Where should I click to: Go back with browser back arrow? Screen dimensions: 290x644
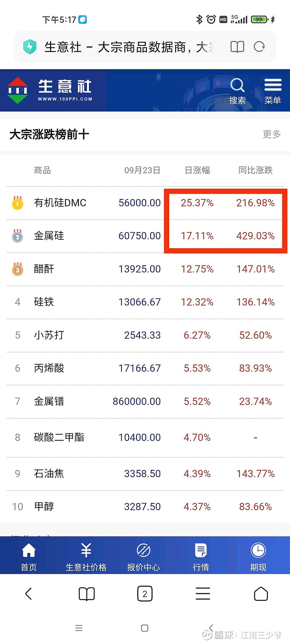(29, 594)
